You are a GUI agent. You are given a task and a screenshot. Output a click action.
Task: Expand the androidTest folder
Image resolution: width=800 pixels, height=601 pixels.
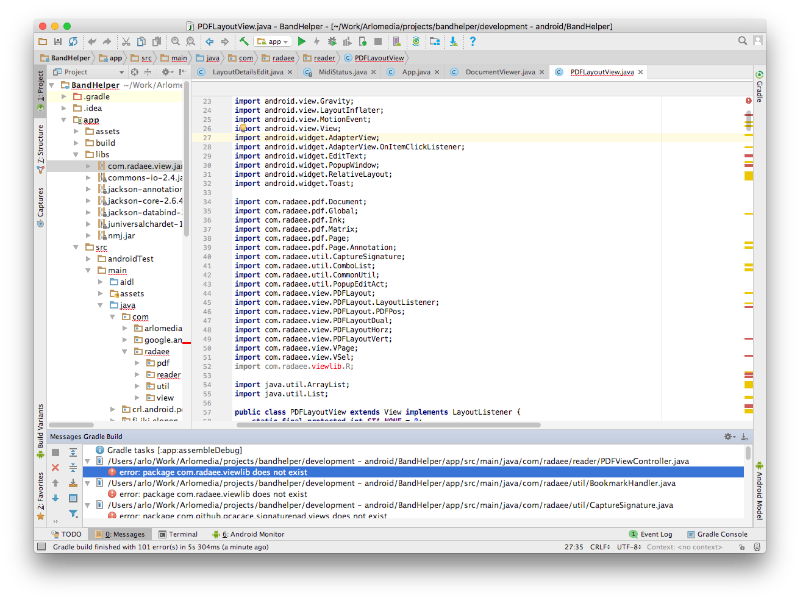click(87, 258)
